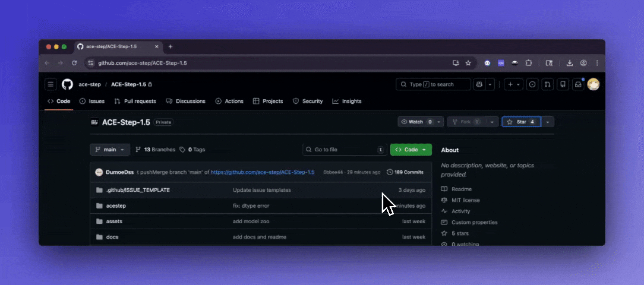Open the main branch selector
The height and width of the screenshot is (285, 644).
(x=110, y=150)
